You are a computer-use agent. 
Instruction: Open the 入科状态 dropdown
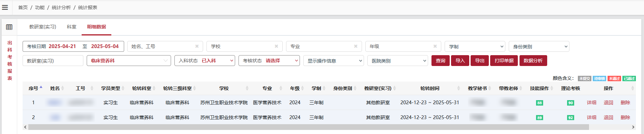click(205, 61)
